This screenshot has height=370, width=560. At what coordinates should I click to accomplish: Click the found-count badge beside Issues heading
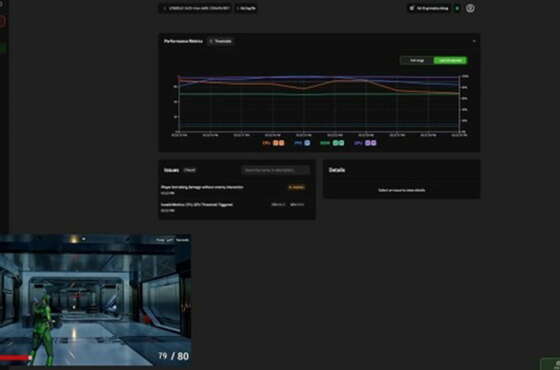click(x=189, y=170)
